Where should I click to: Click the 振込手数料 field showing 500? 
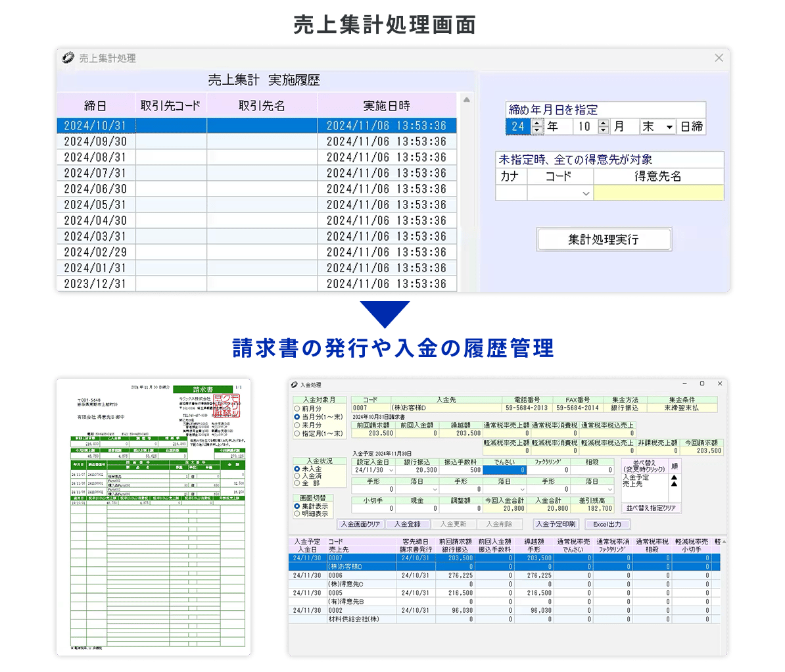[x=461, y=470]
